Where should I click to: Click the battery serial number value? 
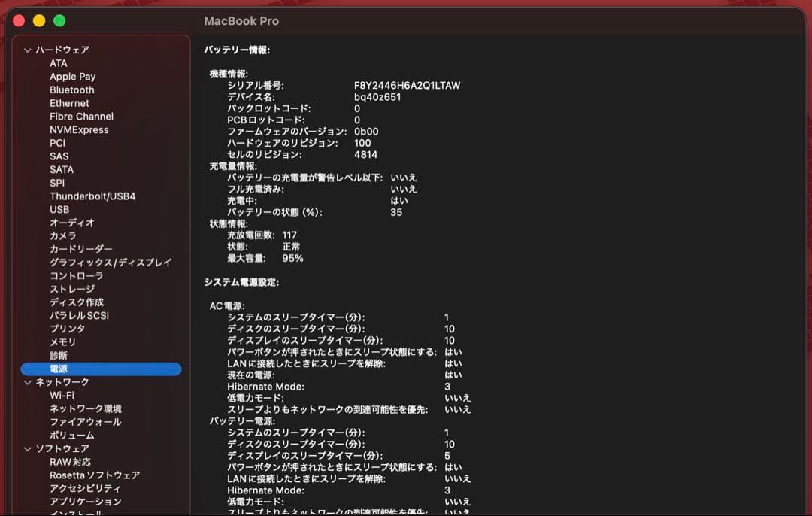pyautogui.click(x=407, y=86)
